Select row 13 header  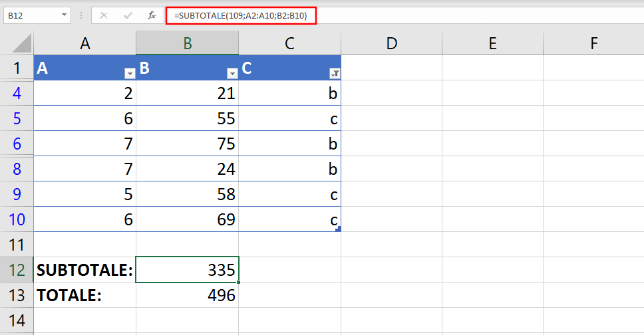click(x=17, y=295)
